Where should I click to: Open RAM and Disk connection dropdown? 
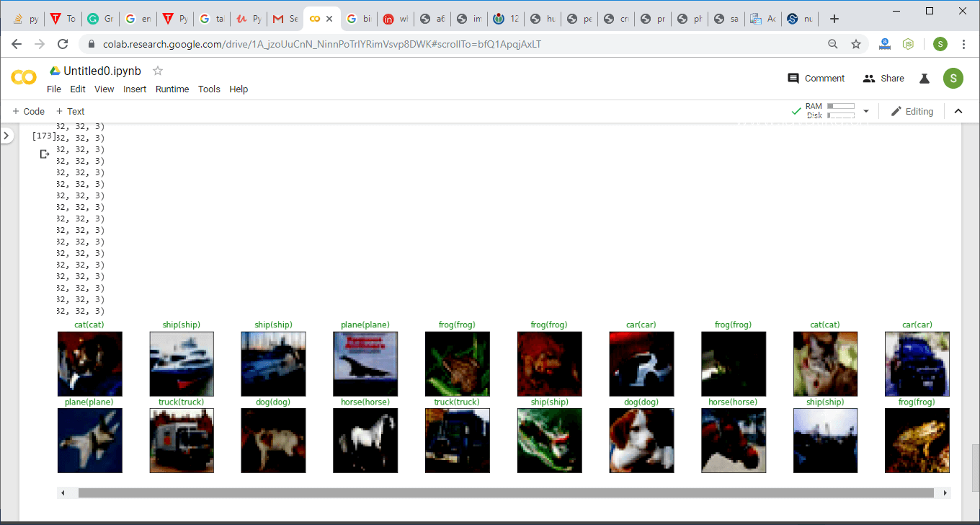pyautogui.click(x=866, y=111)
